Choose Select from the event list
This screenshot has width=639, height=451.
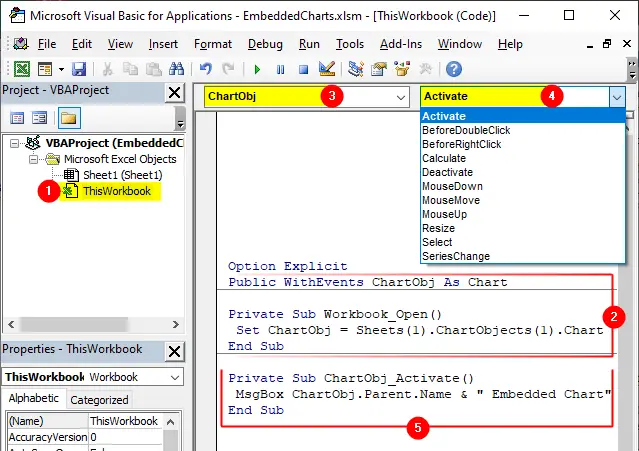pos(522,242)
